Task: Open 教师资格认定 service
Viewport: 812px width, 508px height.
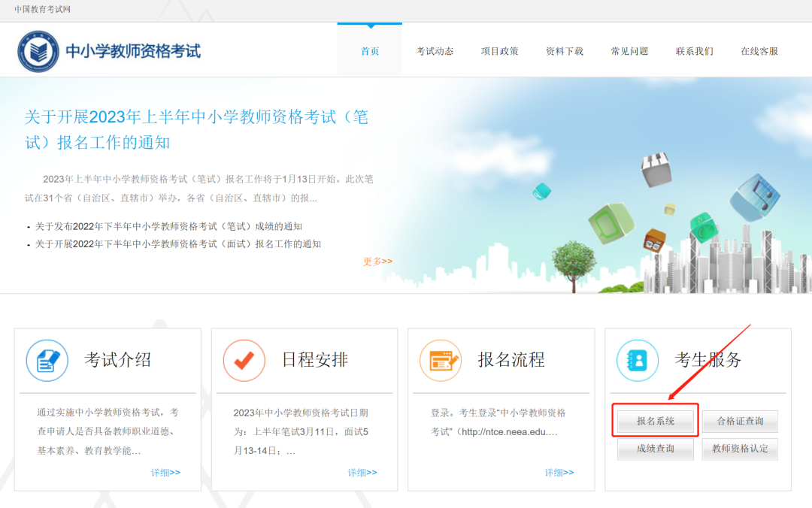Action: tap(740, 449)
